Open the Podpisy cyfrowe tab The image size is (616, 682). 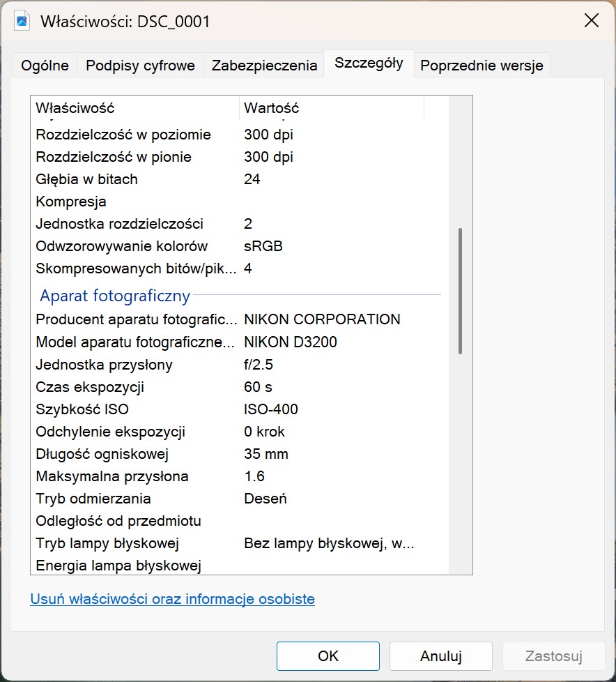pos(140,66)
